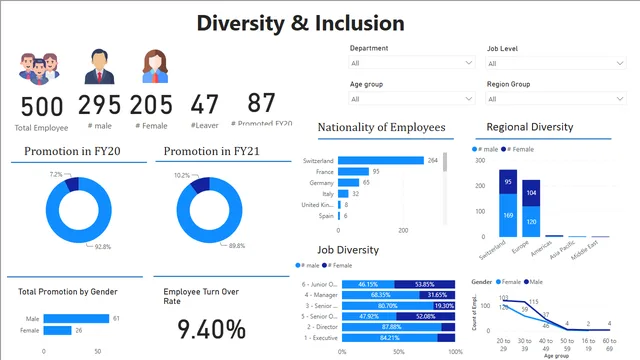640x360 pixels.
Task: Click the Female promotion bar labeled 26
Action: click(58, 330)
